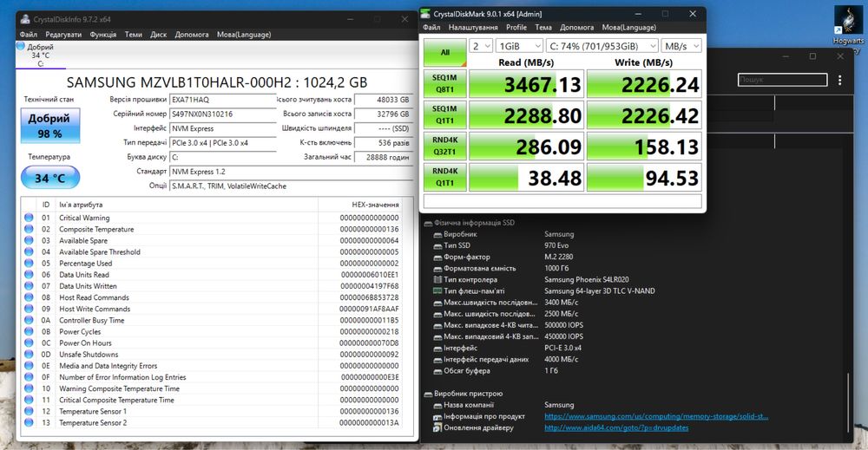Click the status orb beside Data Units Read
Image resolution: width=868 pixels, height=450 pixels.
coord(29,275)
